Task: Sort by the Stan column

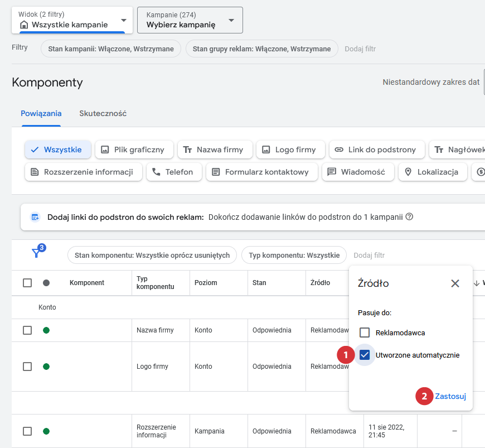Action: 259,283
